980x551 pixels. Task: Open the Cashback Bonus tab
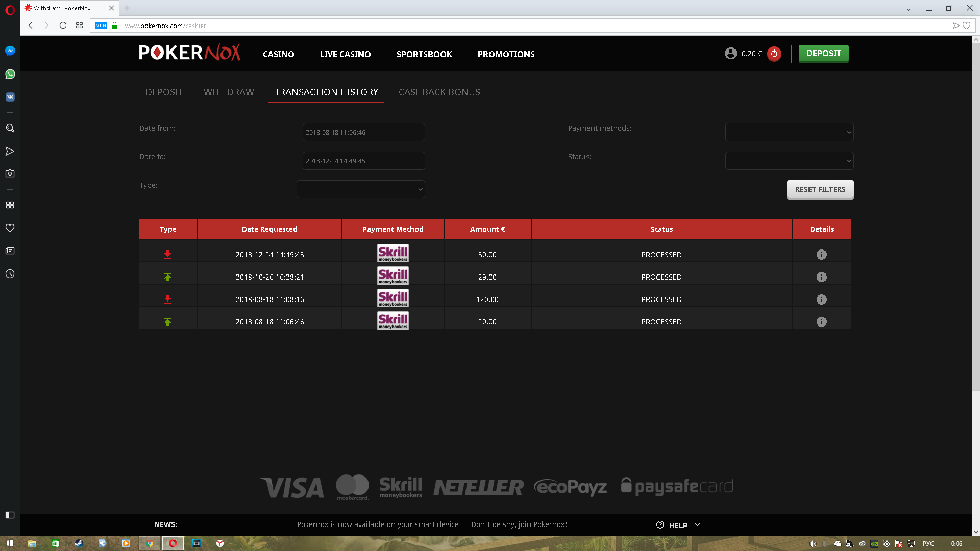(x=439, y=92)
